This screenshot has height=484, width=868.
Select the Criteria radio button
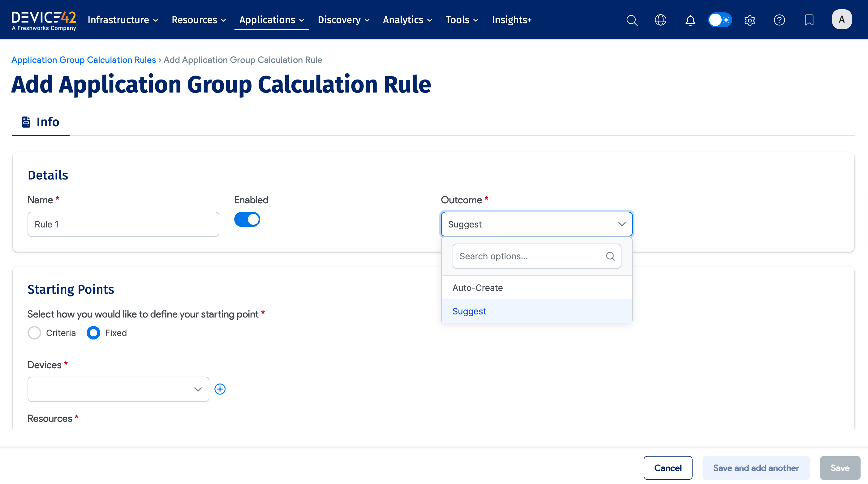(34, 333)
